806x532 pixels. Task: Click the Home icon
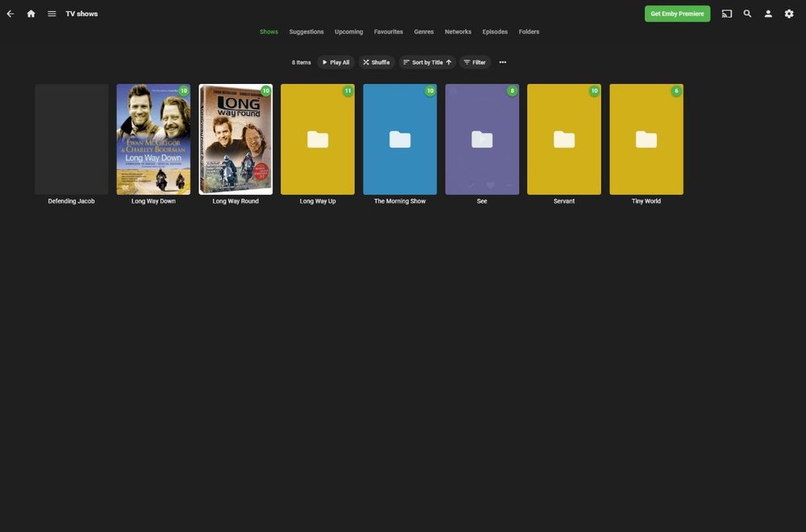click(30, 12)
